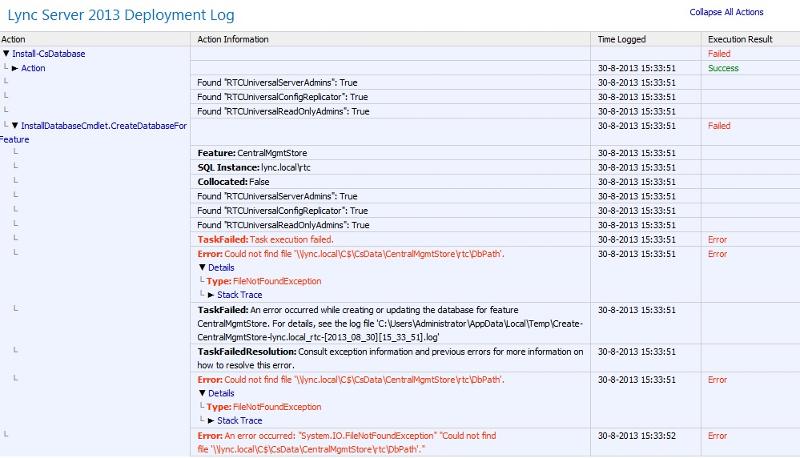
Task: Collapse the Install-CsDatabase tree node
Action: pos(6,53)
